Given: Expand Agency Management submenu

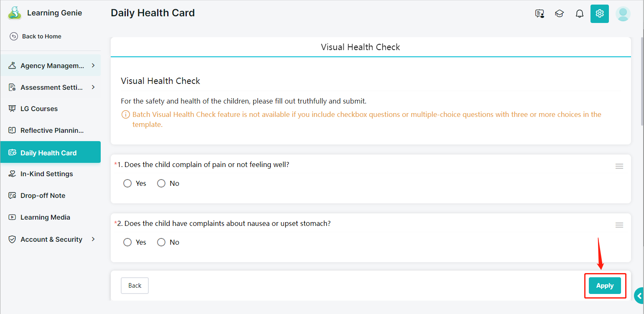Looking at the screenshot, I should pos(93,66).
